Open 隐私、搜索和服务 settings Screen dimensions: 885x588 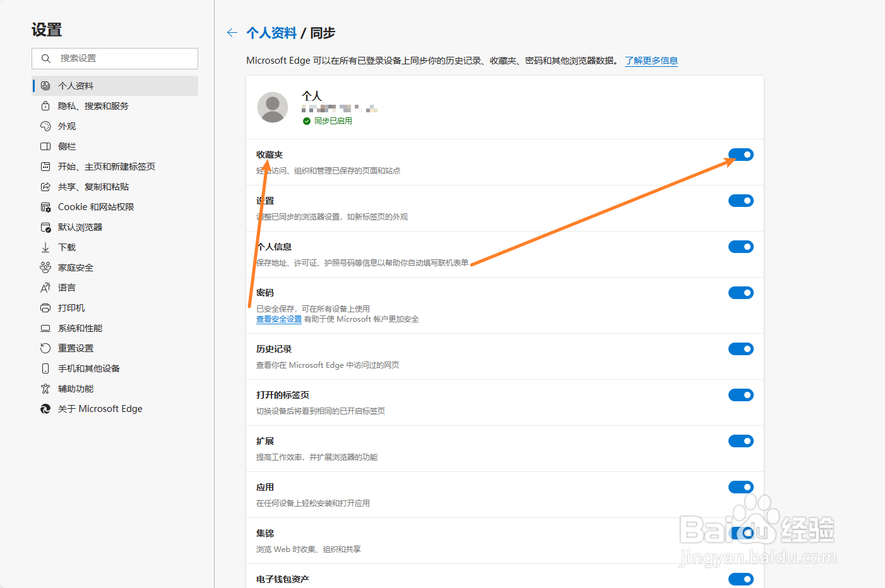click(x=115, y=106)
